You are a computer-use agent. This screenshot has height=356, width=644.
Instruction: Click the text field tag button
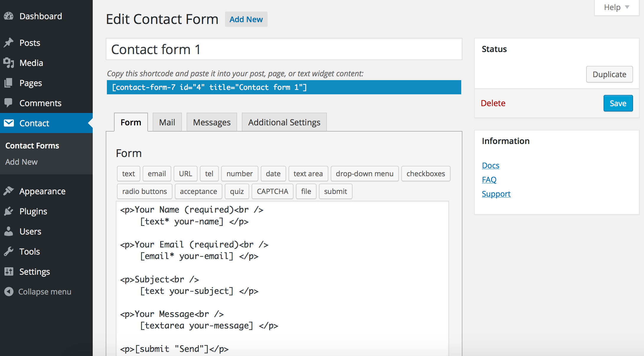(x=128, y=174)
